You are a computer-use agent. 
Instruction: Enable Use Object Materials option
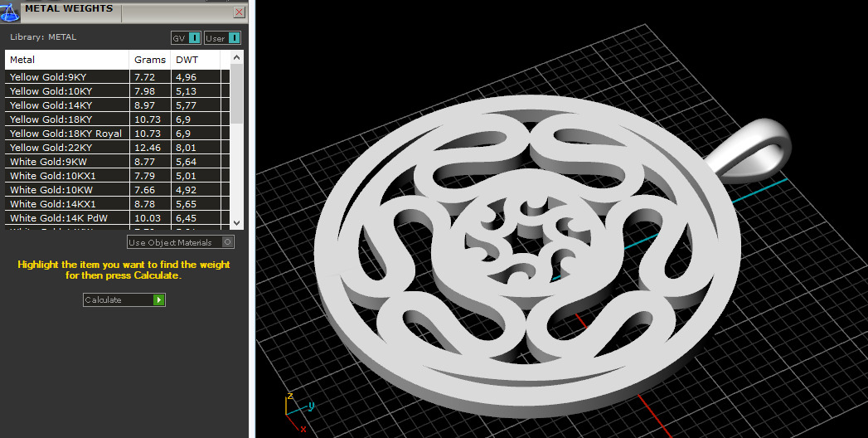[181, 242]
